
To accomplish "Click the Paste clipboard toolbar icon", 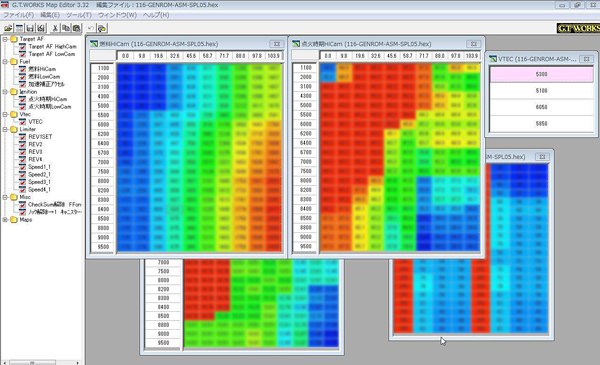I will point(77,28).
